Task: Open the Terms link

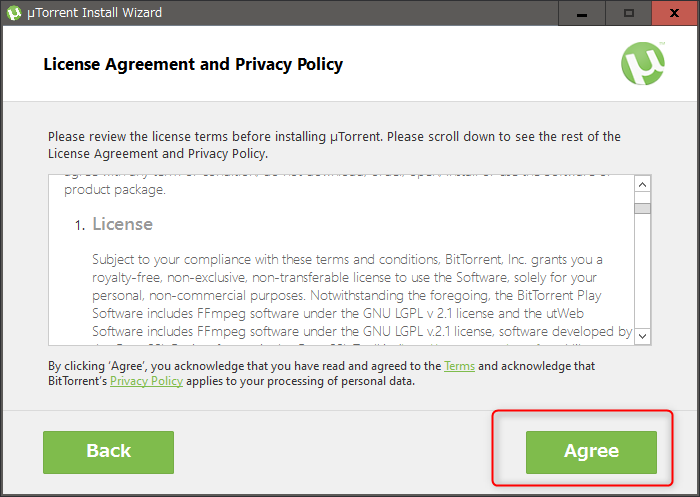Action: pos(459,367)
